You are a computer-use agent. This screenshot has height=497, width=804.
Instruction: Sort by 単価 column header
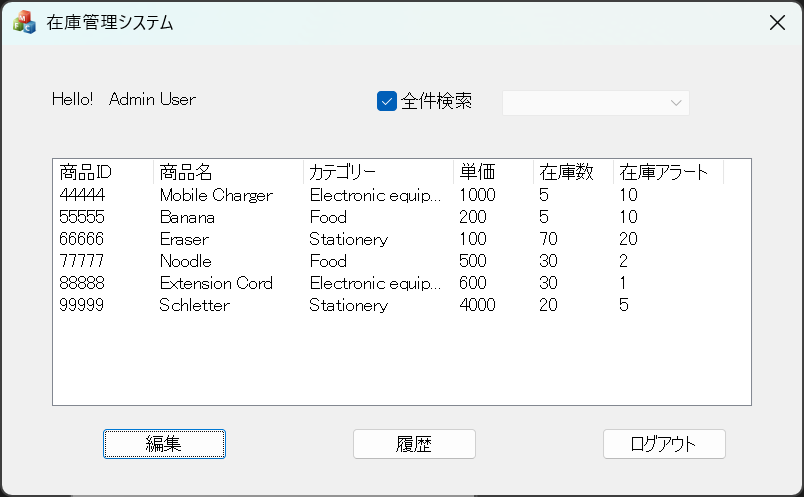click(x=493, y=172)
